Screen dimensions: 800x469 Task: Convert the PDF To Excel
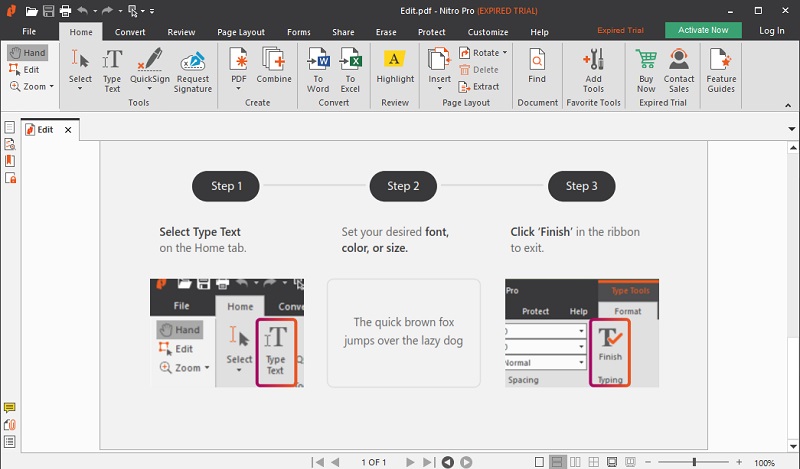point(351,68)
